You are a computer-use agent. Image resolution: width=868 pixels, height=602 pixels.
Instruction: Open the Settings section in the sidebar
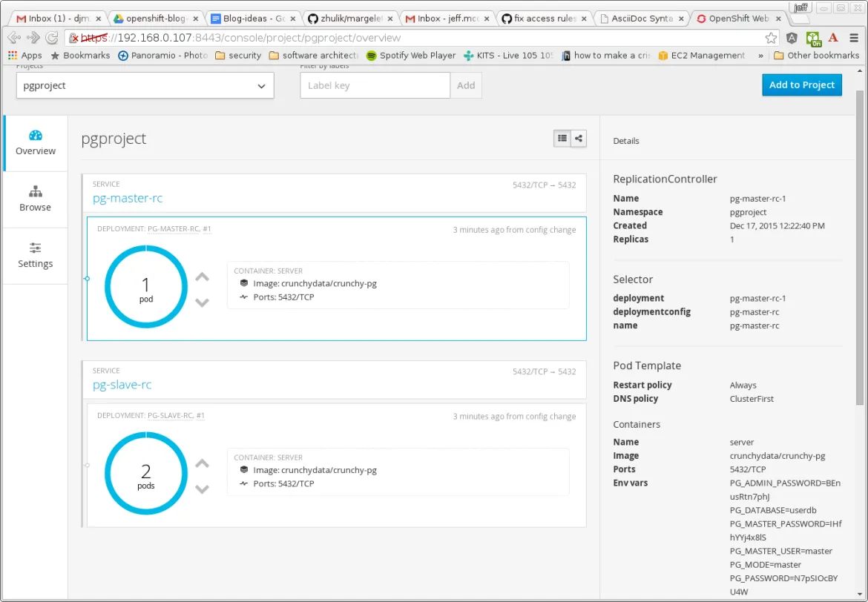click(35, 256)
